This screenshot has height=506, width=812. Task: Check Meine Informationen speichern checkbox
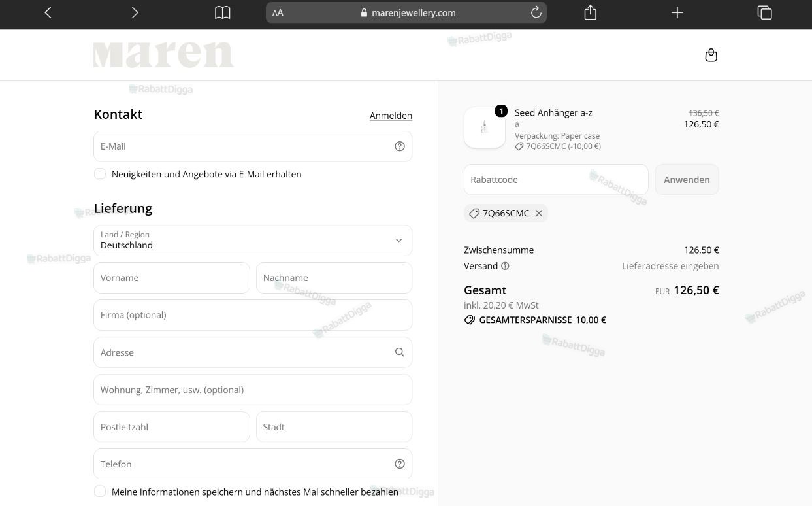tap(100, 492)
